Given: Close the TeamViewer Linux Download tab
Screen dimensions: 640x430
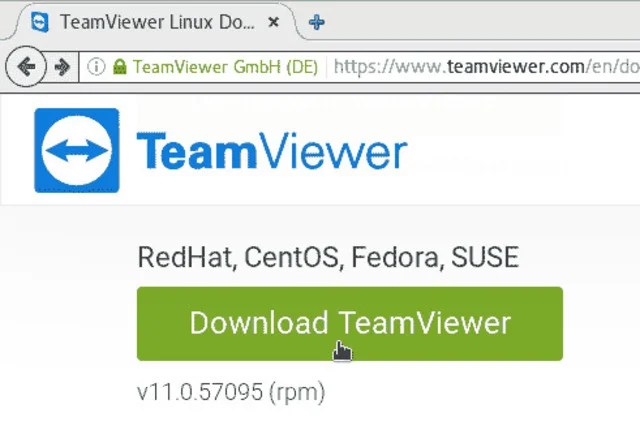Looking at the screenshot, I should point(273,22).
